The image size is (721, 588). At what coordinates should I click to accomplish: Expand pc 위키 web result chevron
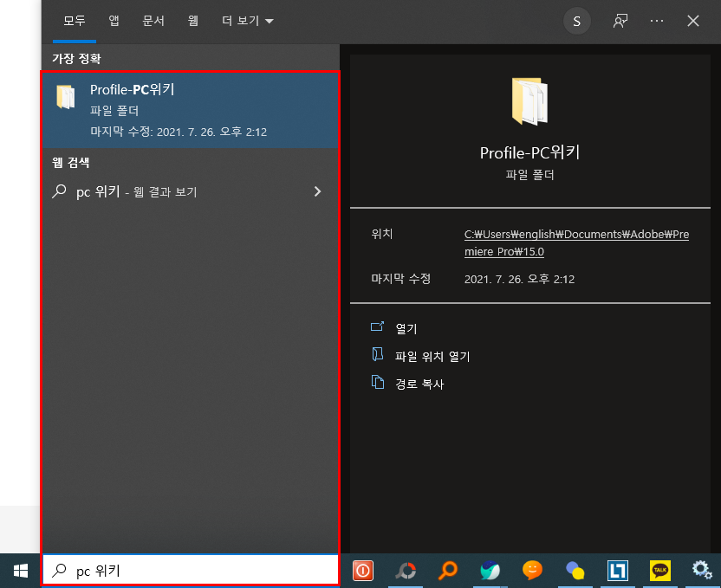tap(317, 191)
